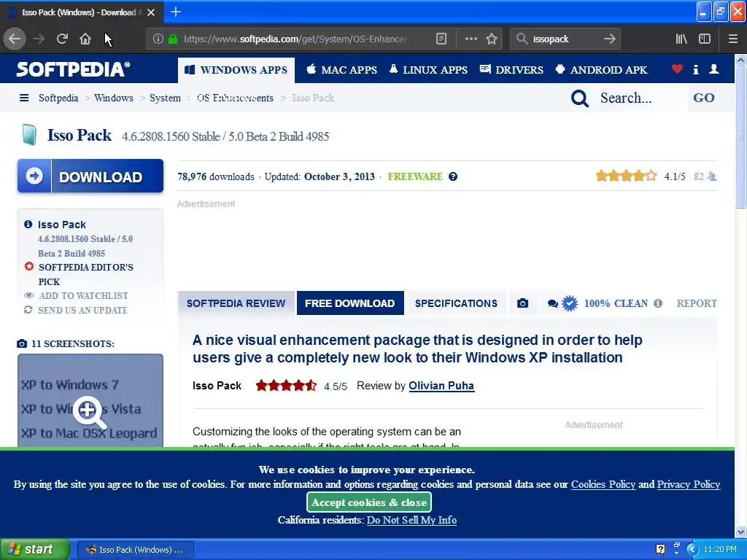Open the Privacy Policy link
The height and width of the screenshot is (560, 747).
pos(689,484)
